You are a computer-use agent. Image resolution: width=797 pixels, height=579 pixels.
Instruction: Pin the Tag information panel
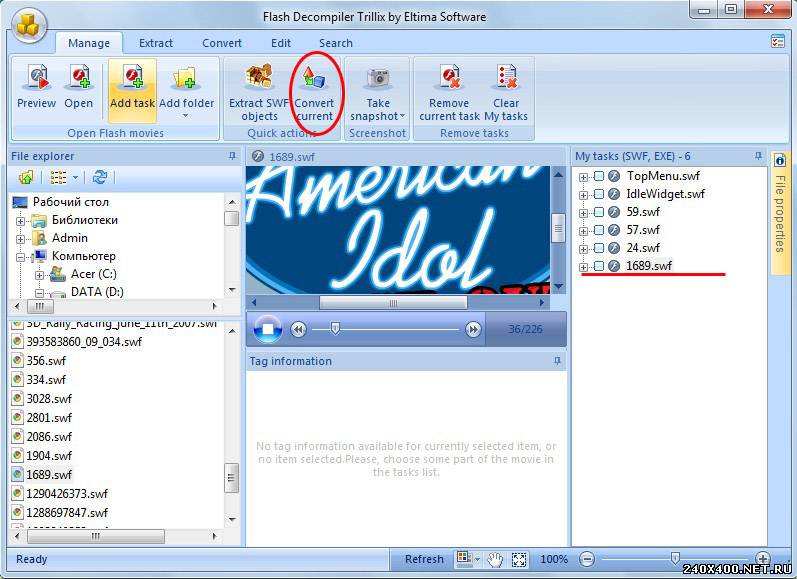(557, 361)
